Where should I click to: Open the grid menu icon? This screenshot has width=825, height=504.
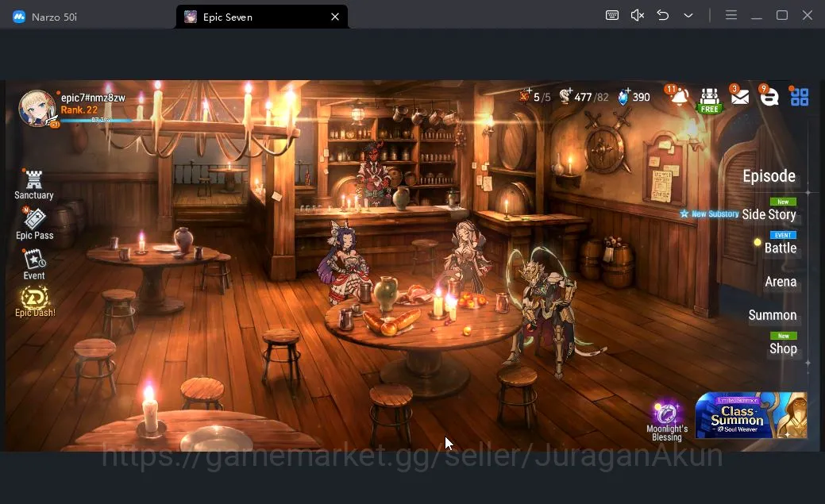coord(800,97)
